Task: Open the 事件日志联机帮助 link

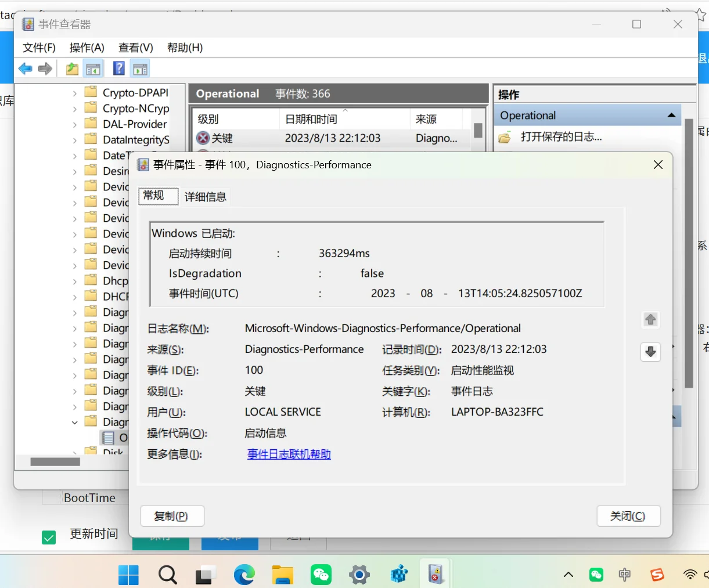Action: pos(289,454)
